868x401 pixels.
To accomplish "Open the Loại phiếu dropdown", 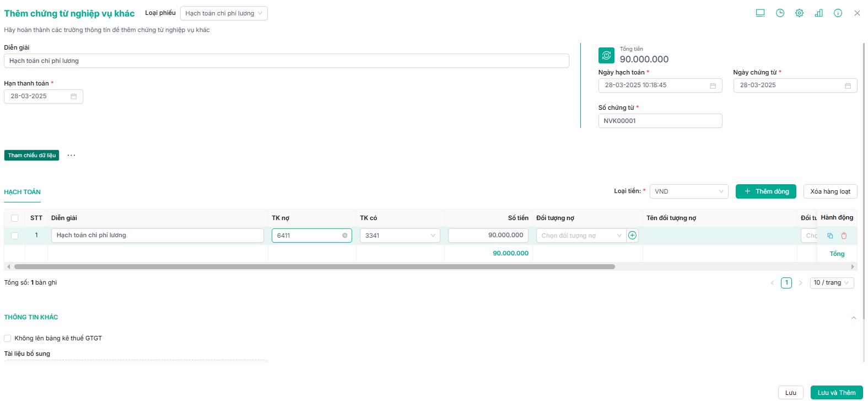I will [x=224, y=13].
